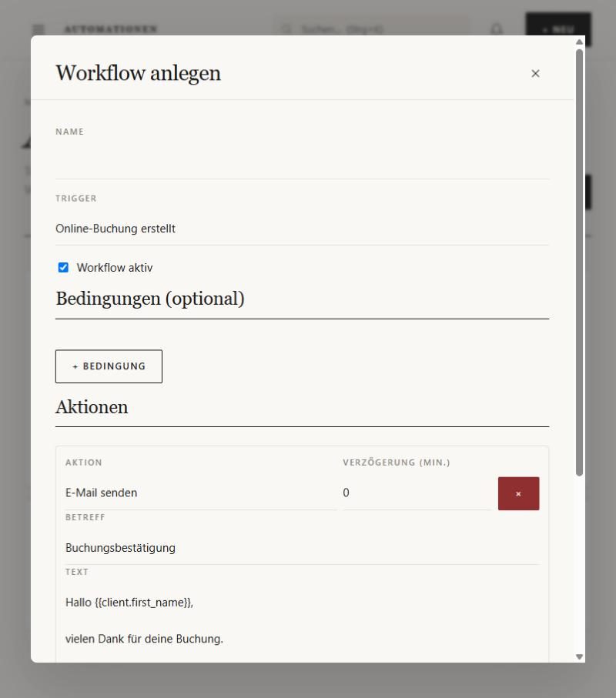
Task: Click the dialog vertical scrollbar thumb
Action: (x=579, y=262)
